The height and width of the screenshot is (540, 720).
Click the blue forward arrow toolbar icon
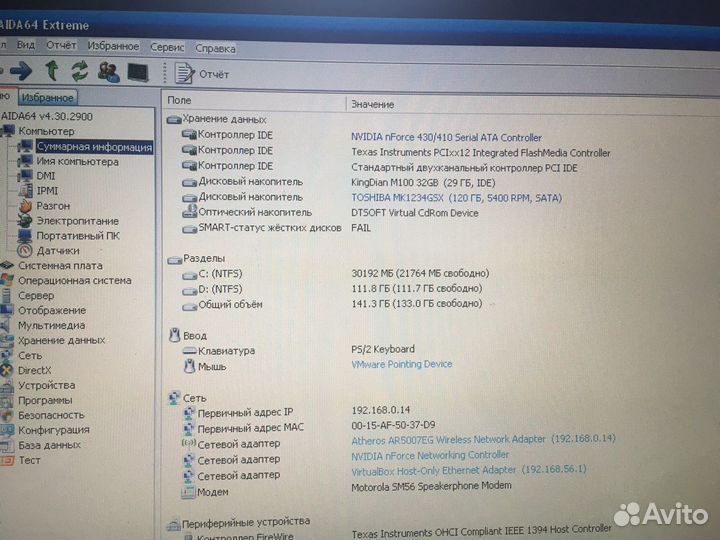tap(22, 71)
